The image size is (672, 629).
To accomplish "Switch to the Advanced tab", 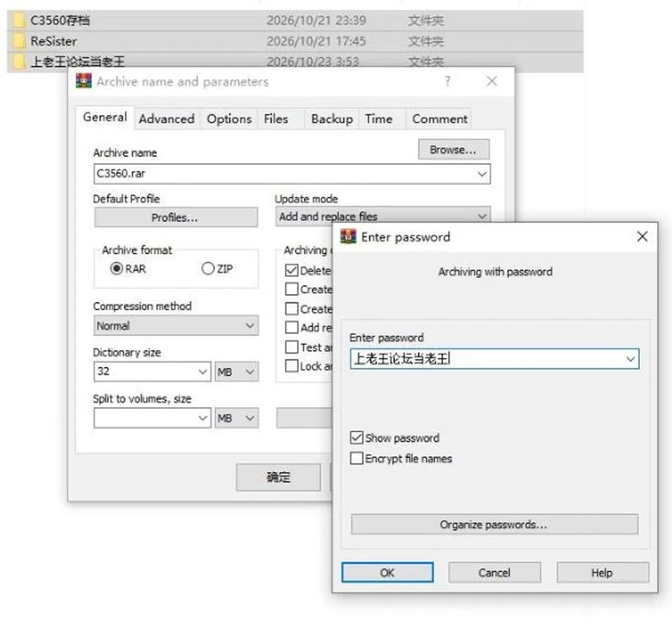I will tap(167, 119).
